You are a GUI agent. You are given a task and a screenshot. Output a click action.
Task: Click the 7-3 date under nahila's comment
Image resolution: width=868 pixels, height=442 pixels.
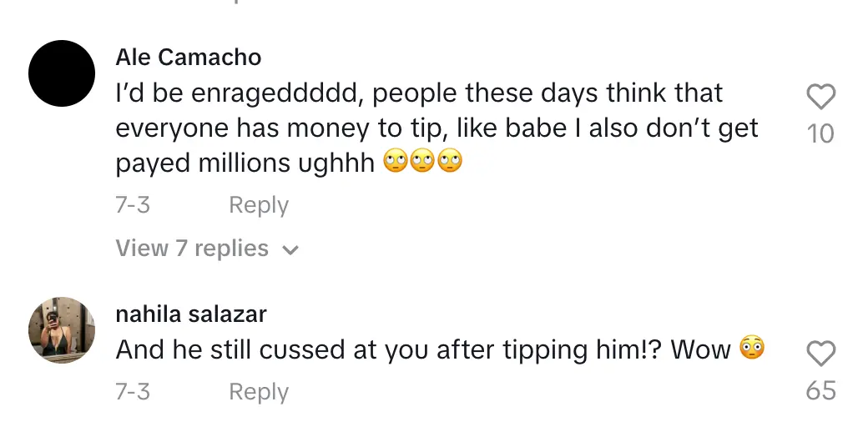[x=133, y=391]
